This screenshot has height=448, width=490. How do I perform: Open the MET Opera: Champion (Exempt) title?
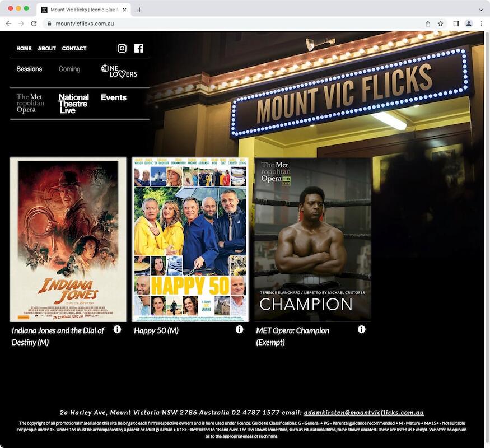[292, 336]
